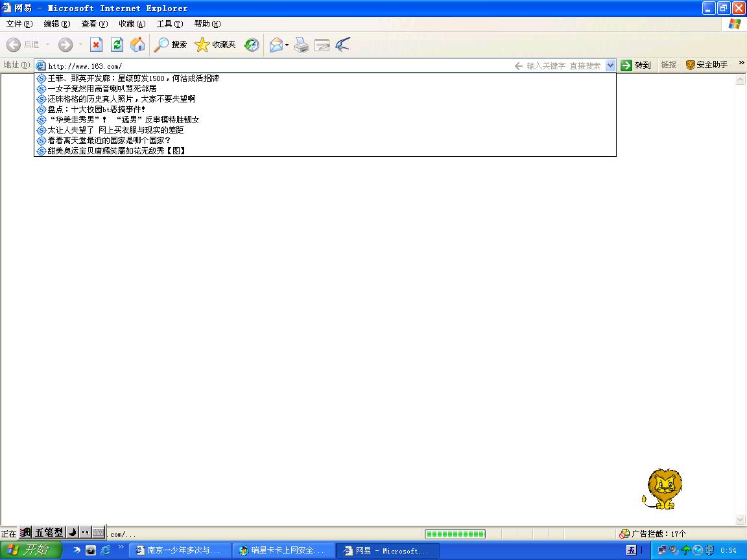Viewport: 747px width, 560px height.
Task: Click the green umbrella tray icon
Action: point(685,550)
